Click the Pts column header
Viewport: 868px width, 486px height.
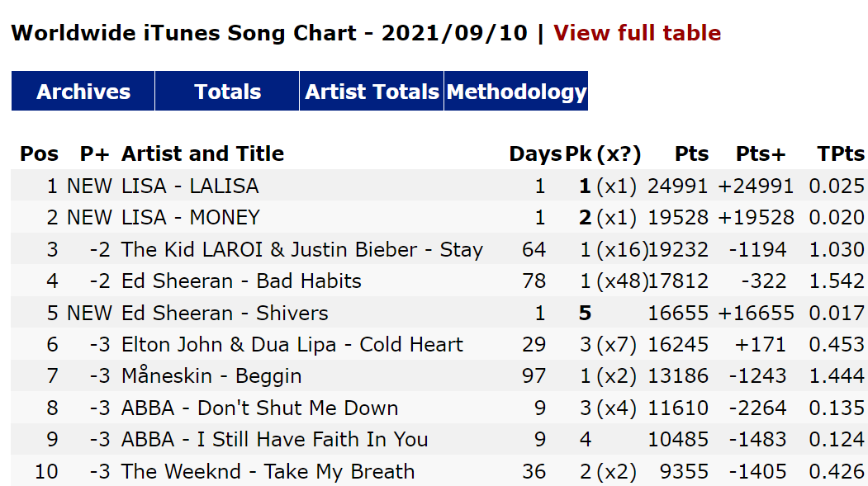(691, 153)
